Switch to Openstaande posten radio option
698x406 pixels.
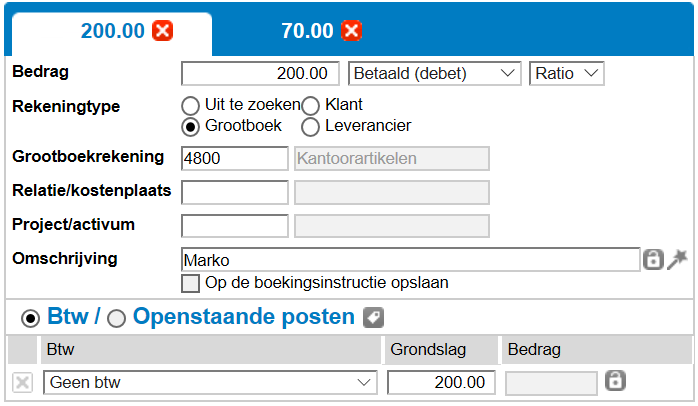(117, 319)
